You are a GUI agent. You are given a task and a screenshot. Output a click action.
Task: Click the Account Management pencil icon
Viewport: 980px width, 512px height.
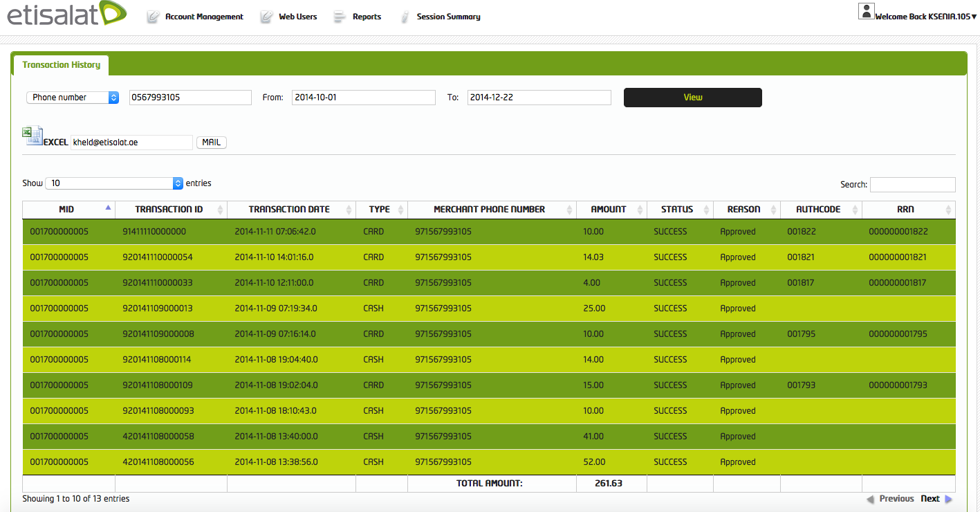pyautogui.click(x=153, y=17)
